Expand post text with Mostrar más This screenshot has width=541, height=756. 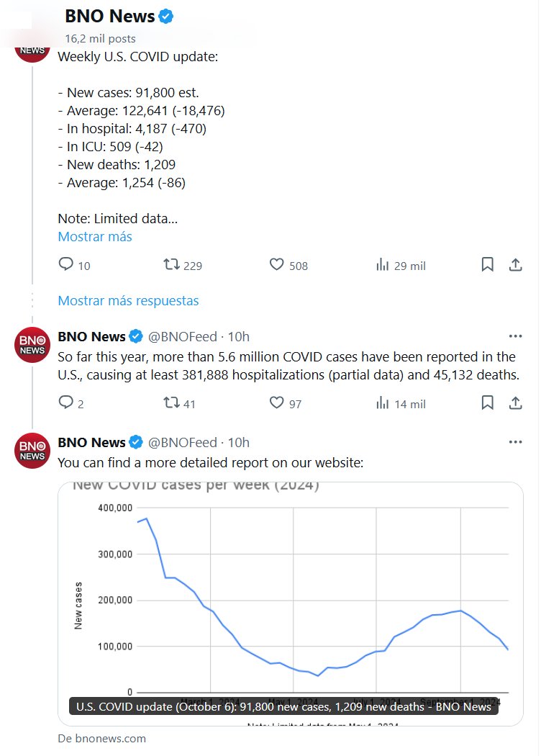tap(95, 236)
